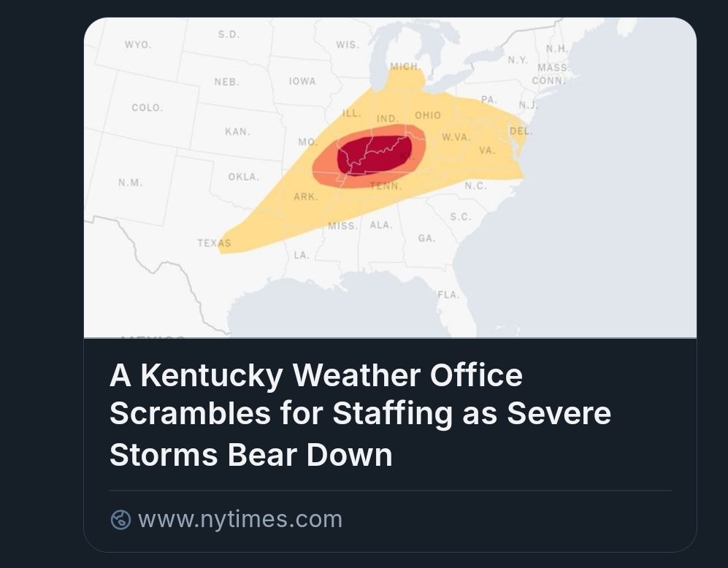Click the TEXAS label on the map
Viewport: 728px width, 568px height.
point(214,243)
